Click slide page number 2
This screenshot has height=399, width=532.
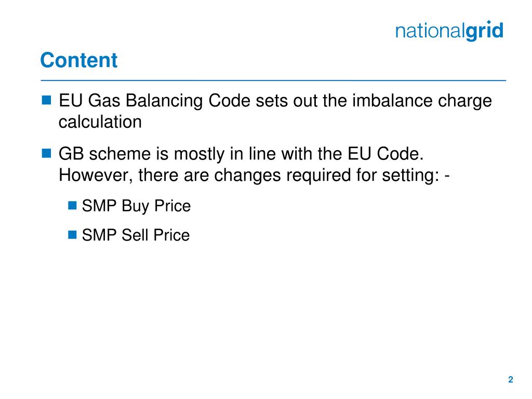click(x=511, y=380)
